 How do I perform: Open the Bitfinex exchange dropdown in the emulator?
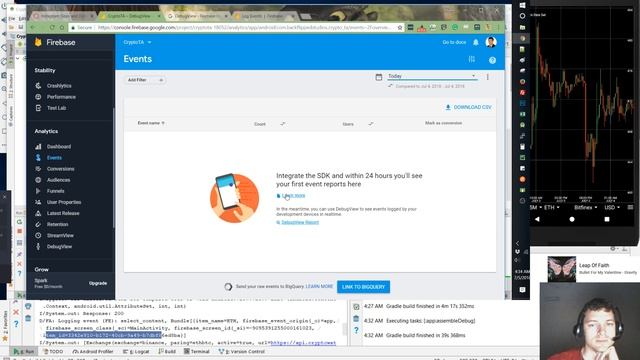(586, 207)
